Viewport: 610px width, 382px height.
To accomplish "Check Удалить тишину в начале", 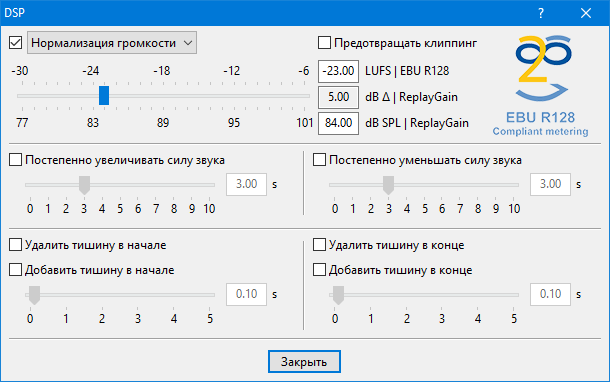I will [16, 245].
